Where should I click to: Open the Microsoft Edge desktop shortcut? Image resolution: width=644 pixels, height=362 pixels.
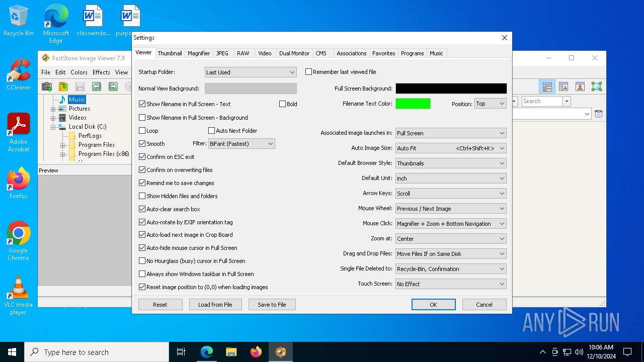pos(56,24)
